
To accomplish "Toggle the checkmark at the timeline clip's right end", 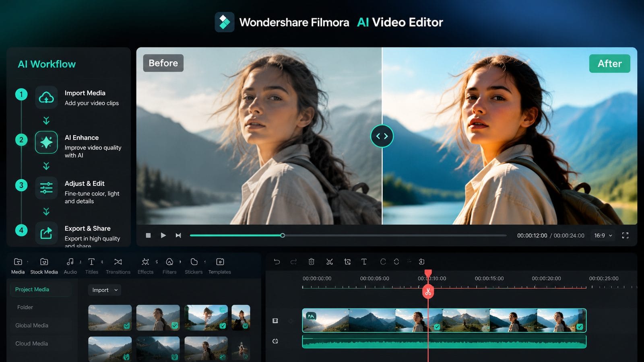I will [580, 327].
